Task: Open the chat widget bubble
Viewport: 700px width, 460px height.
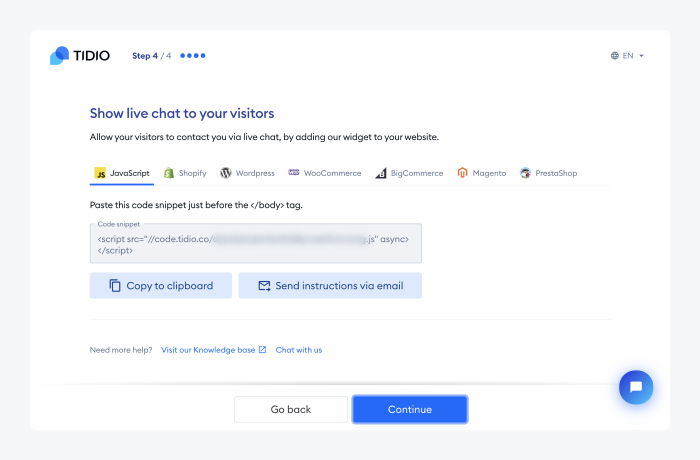Action: click(636, 387)
